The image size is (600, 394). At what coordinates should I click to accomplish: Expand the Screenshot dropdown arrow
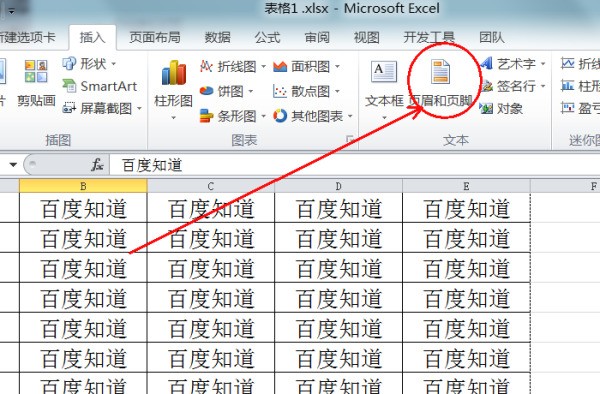[139, 109]
